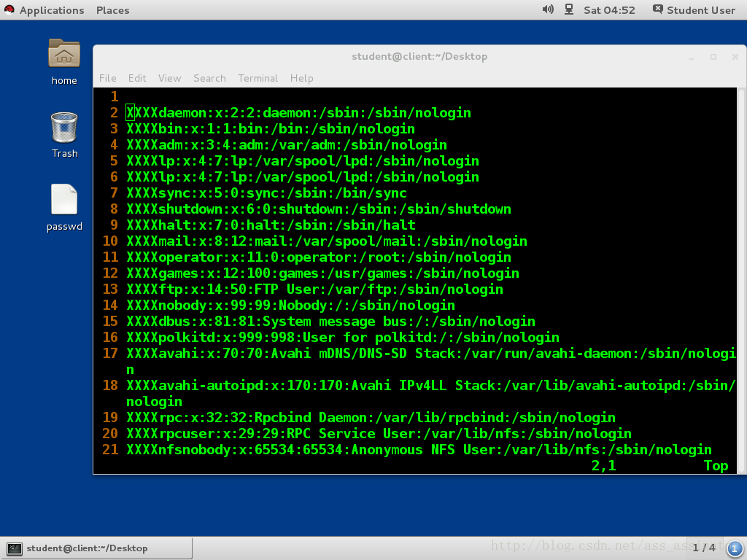Screen dimensions: 747x560
Task: Click the XXXXdbus:x:81:81 line text
Action: click(x=330, y=322)
